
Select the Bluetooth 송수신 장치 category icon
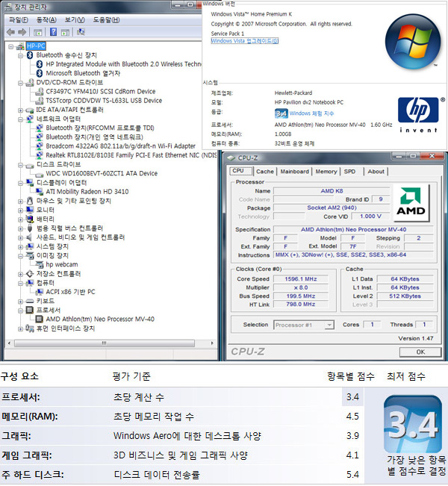tap(30, 55)
